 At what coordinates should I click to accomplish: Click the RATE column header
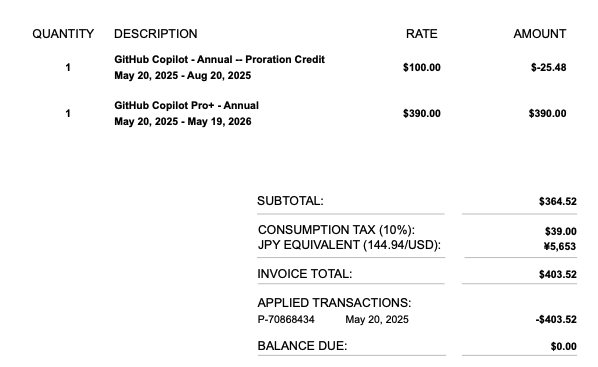(x=421, y=34)
